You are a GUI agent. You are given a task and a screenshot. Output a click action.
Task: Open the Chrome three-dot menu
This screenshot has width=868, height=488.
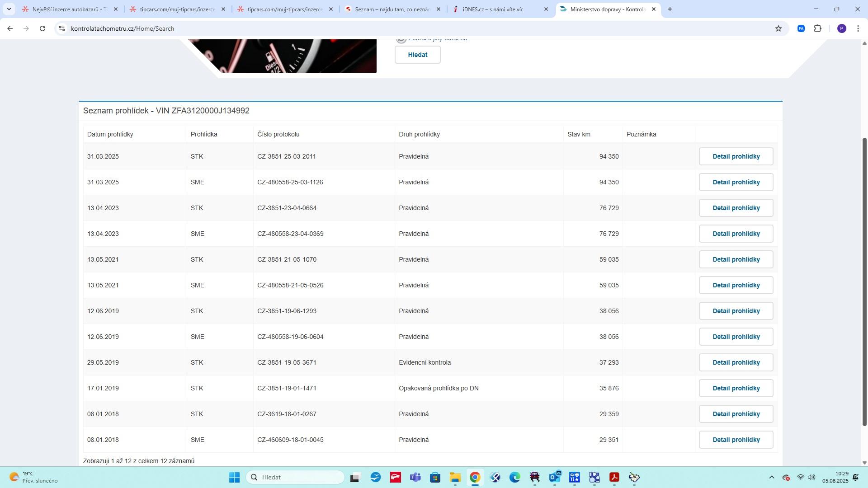[858, 28]
